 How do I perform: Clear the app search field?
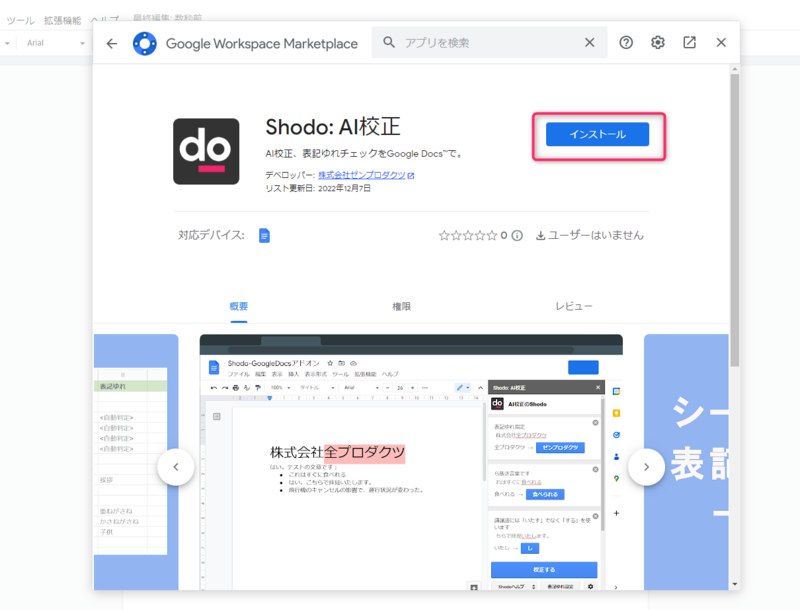[x=589, y=42]
